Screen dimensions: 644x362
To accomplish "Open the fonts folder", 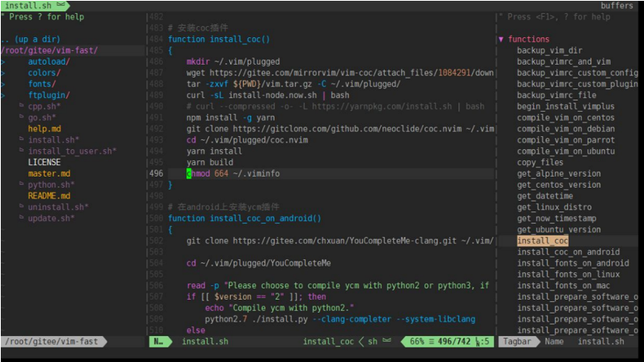I will point(42,83).
